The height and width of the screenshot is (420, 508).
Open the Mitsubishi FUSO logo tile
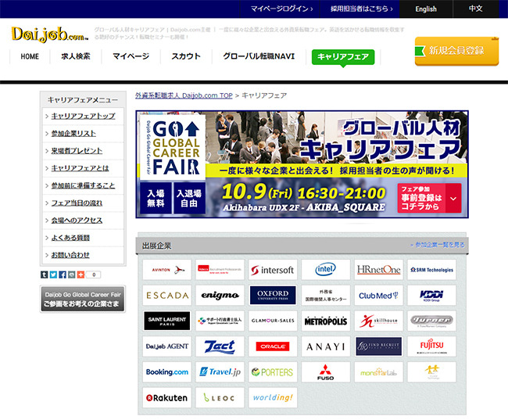click(326, 372)
